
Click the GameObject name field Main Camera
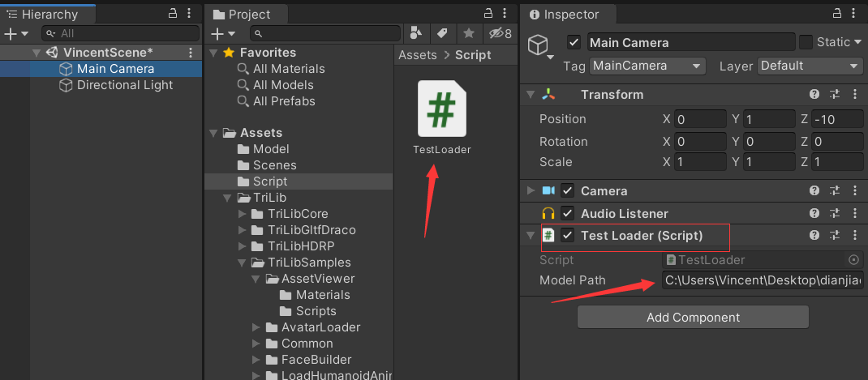click(x=691, y=42)
